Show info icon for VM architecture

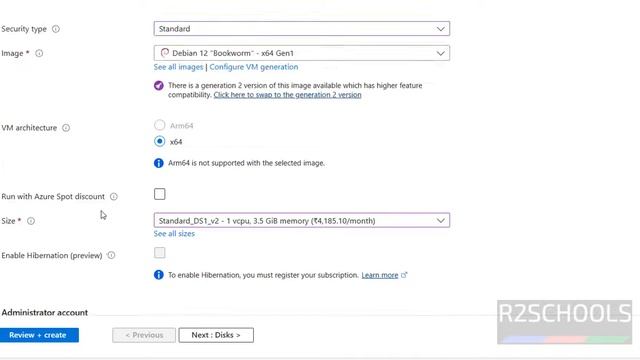(x=66, y=128)
